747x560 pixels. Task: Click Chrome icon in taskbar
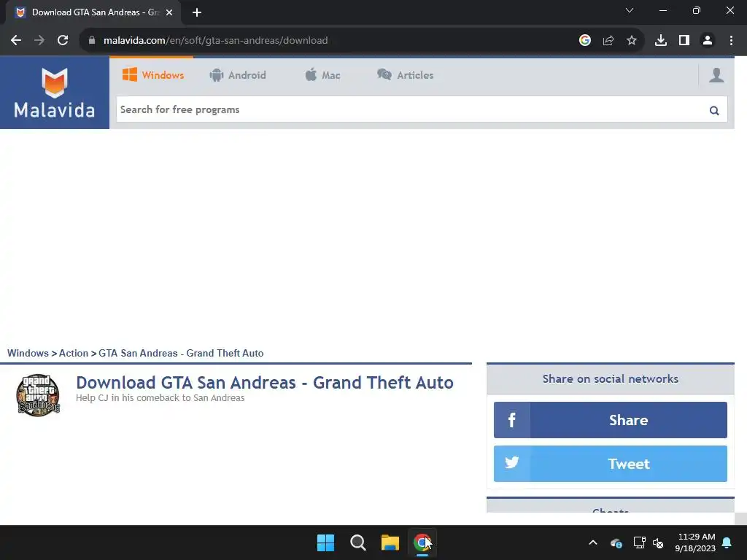coord(422,542)
